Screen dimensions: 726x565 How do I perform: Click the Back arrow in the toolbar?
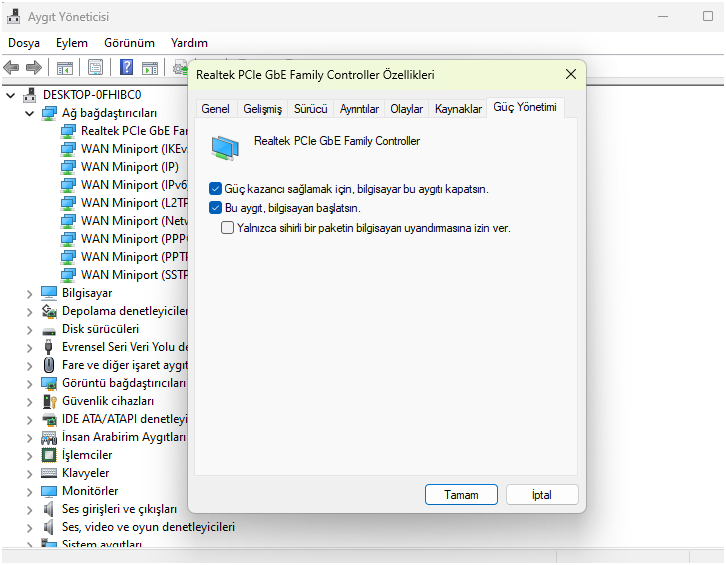click(11, 68)
